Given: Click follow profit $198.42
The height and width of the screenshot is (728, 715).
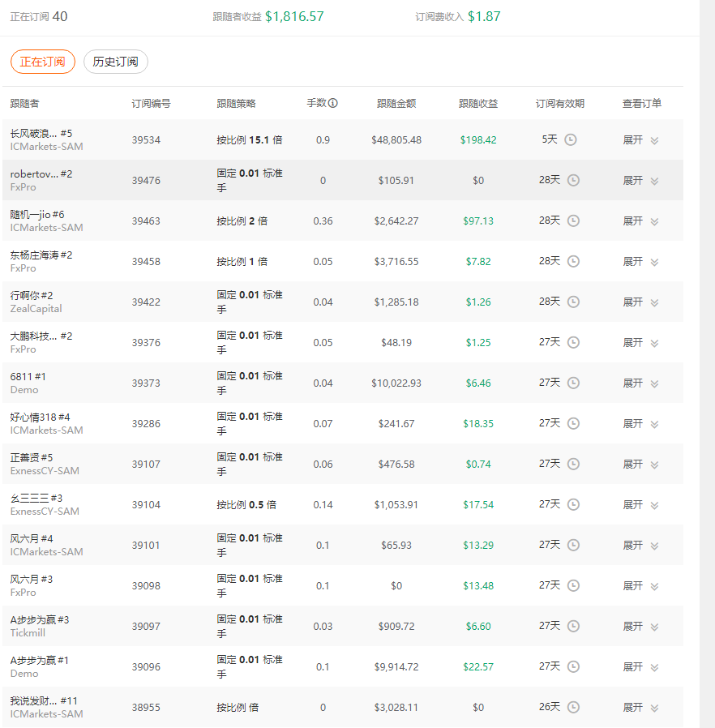Looking at the screenshot, I should (478, 140).
